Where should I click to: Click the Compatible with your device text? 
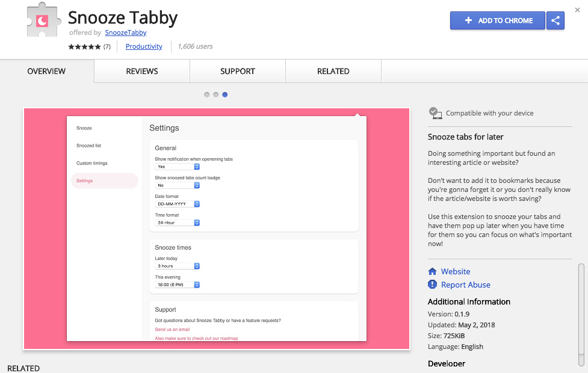click(x=490, y=113)
